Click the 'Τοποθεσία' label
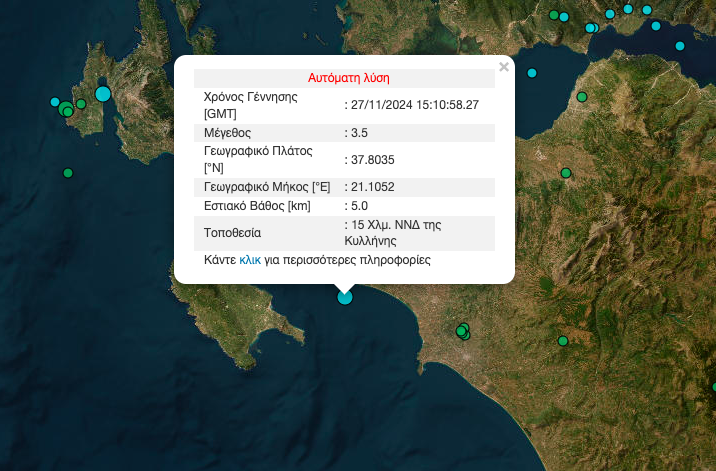 (x=232, y=233)
